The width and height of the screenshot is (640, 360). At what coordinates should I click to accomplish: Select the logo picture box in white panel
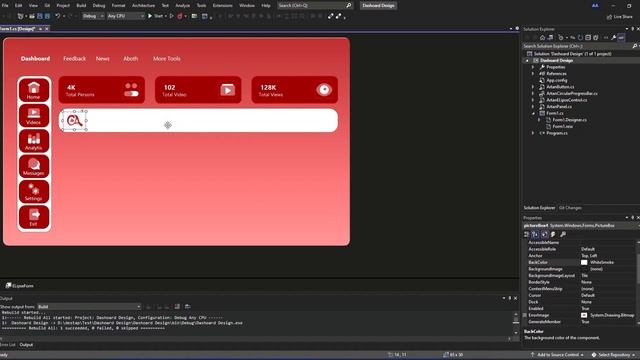tap(74, 120)
